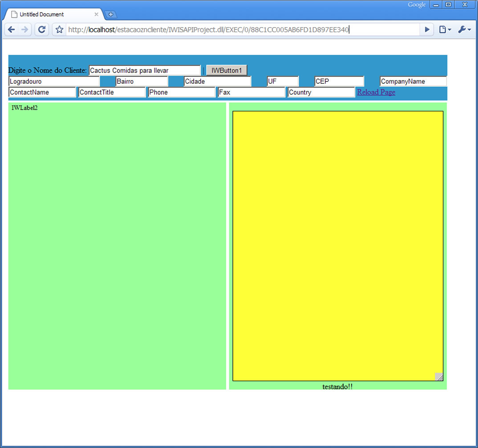Image resolution: width=478 pixels, height=448 pixels.
Task: Reload the page with the refresh icon
Action: pyautogui.click(x=42, y=29)
